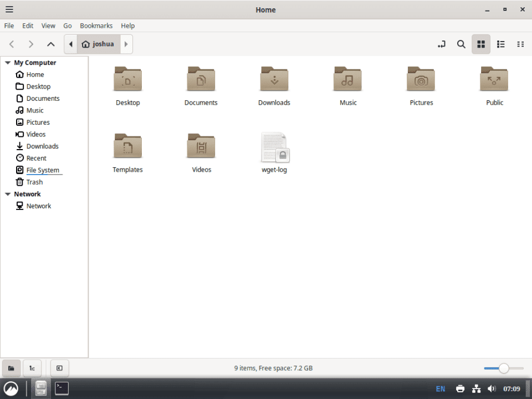This screenshot has height=399, width=532.
Task: Open the search function in the toolbar
Action: [x=461, y=44]
